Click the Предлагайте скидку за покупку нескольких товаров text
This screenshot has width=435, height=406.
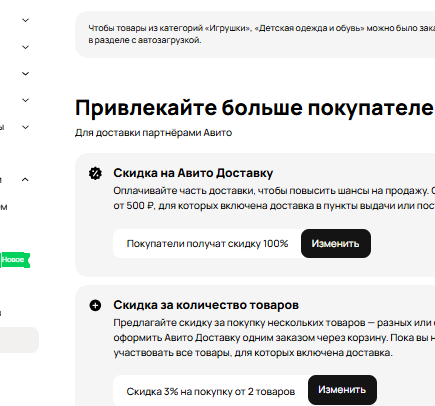point(274,337)
